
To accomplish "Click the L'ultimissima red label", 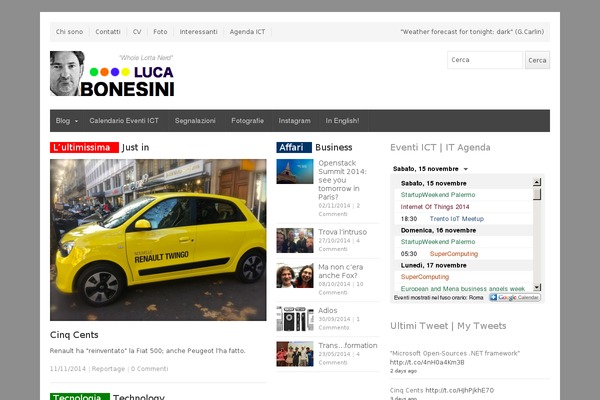I will (x=84, y=147).
